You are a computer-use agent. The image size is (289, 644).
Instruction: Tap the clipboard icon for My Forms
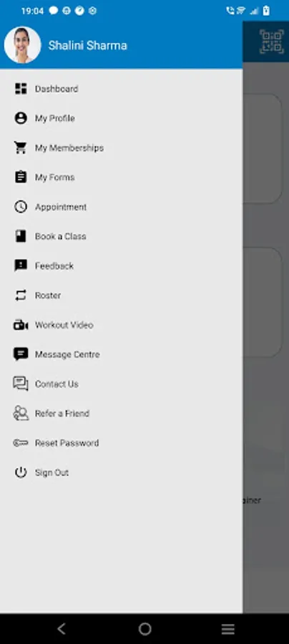tap(21, 177)
